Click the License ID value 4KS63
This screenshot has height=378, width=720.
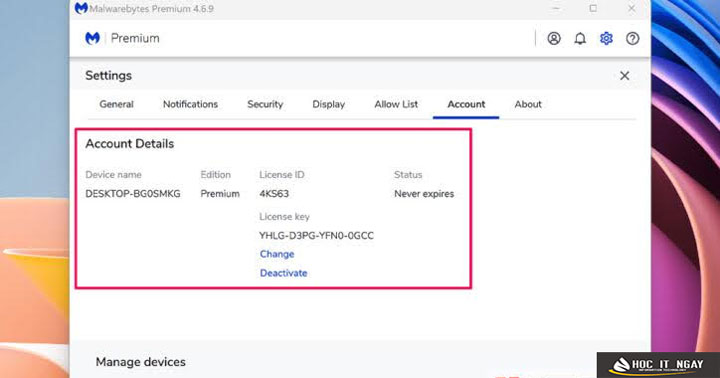point(274,194)
